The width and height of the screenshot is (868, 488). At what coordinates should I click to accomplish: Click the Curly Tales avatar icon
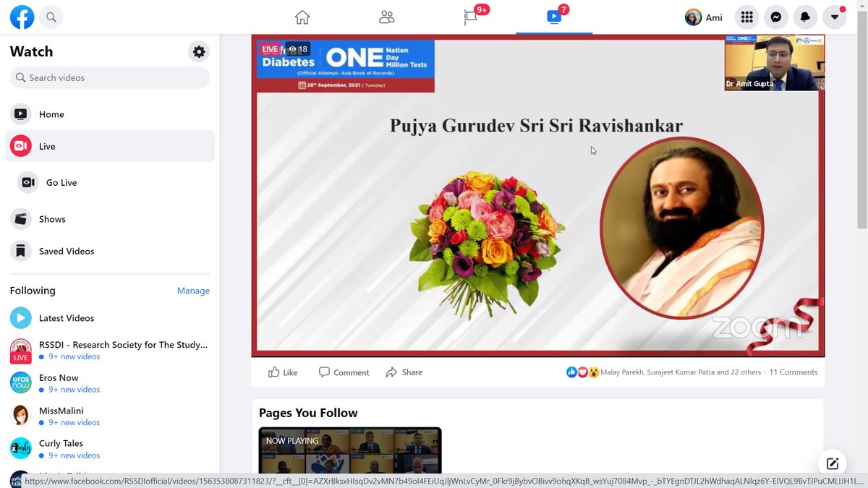(x=21, y=448)
